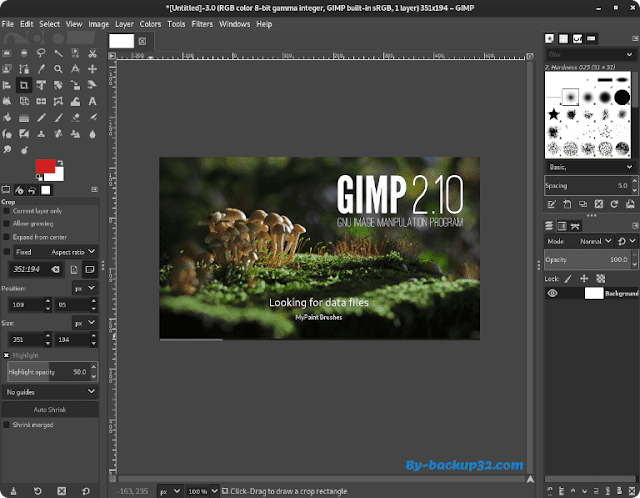Select the Ellipse Select tool
Viewport: 640px width, 498px height.
click(x=24, y=53)
